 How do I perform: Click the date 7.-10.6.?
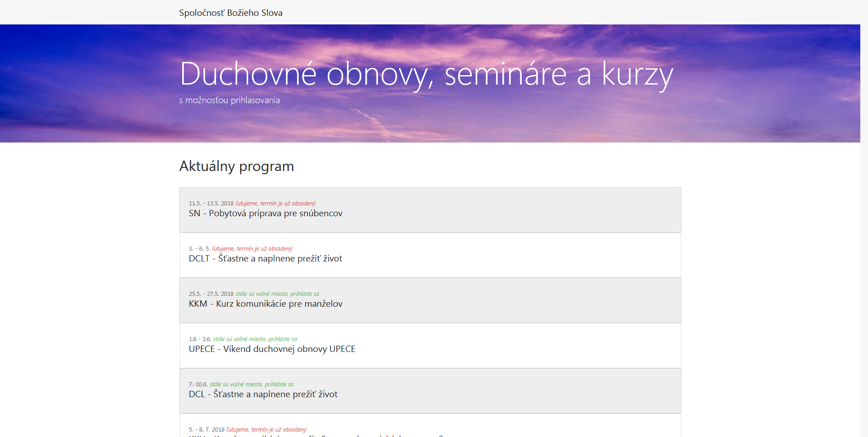[x=198, y=385]
